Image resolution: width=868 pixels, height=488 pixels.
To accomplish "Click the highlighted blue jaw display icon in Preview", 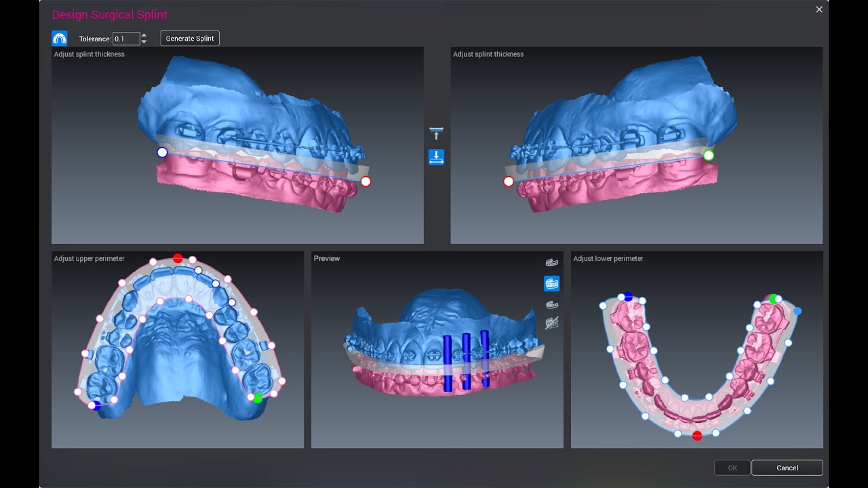I will click(x=552, y=283).
